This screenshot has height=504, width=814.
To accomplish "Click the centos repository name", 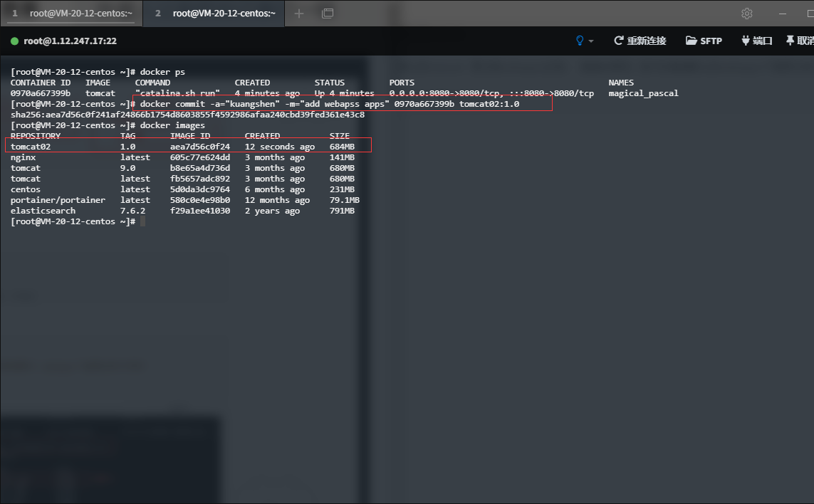I will tap(26, 189).
